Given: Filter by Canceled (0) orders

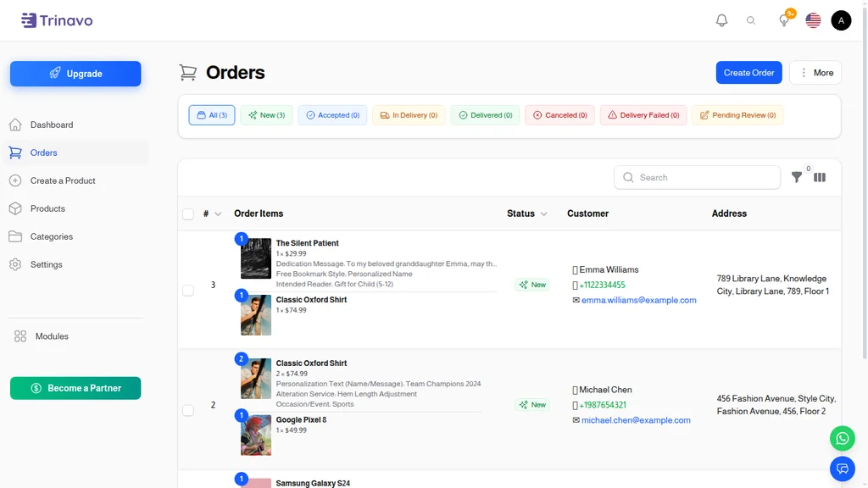Looking at the screenshot, I should tap(559, 115).
